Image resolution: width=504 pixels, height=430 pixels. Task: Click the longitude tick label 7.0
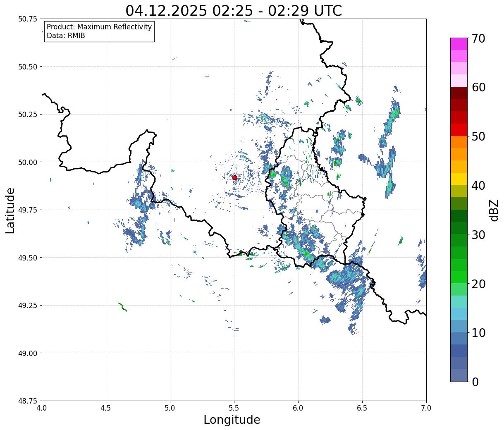click(426, 408)
